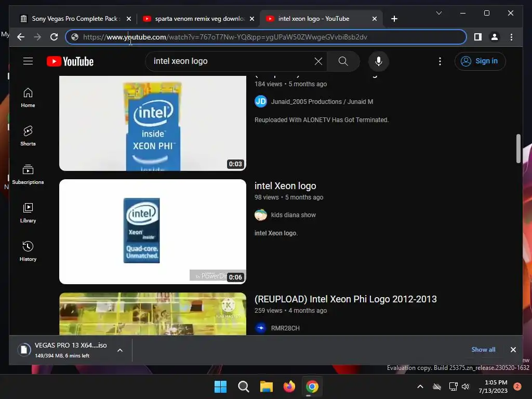Image resolution: width=532 pixels, height=399 pixels.
Task: Click the browser forward arrow
Action: (37, 37)
